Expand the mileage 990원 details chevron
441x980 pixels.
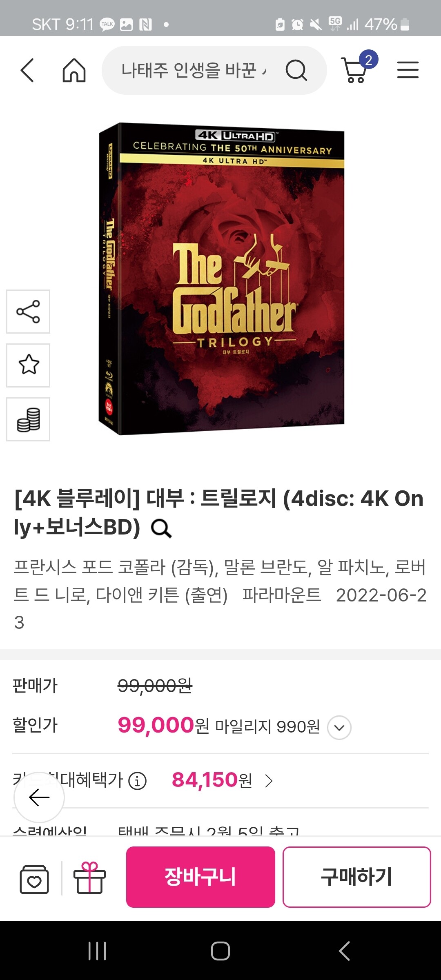pyautogui.click(x=339, y=728)
